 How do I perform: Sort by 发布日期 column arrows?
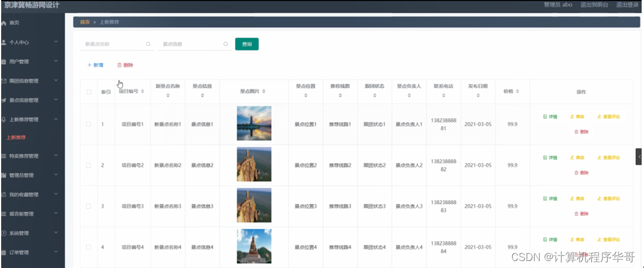click(478, 96)
